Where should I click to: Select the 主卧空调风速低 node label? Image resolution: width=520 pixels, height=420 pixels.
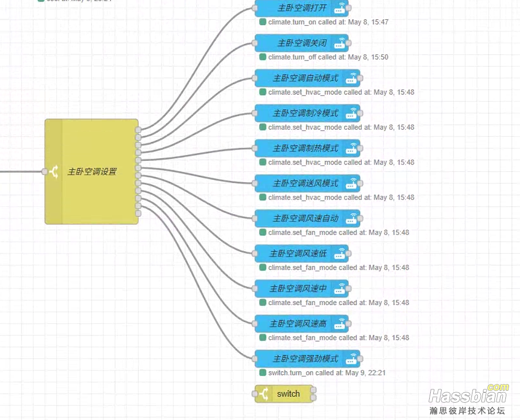(298, 253)
